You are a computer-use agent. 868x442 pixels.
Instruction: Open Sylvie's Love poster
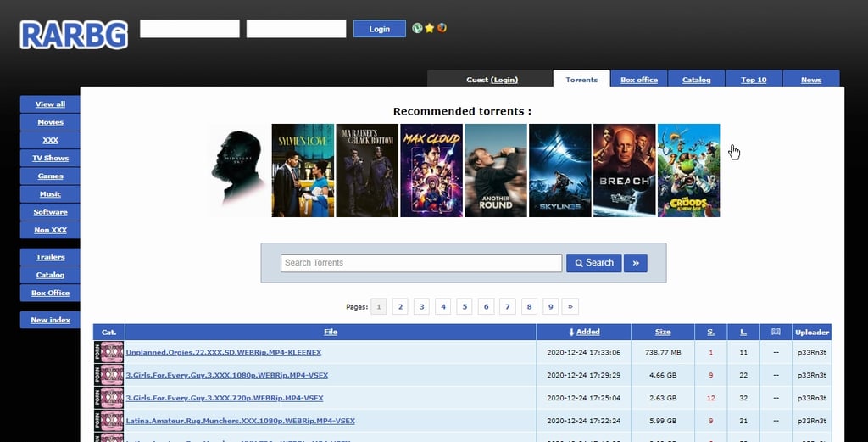303,171
